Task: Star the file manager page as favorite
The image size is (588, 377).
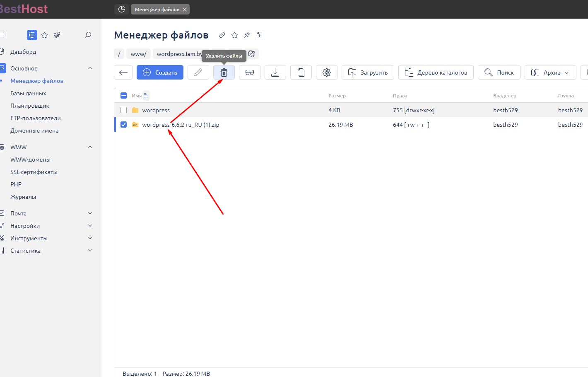Action: pos(235,35)
